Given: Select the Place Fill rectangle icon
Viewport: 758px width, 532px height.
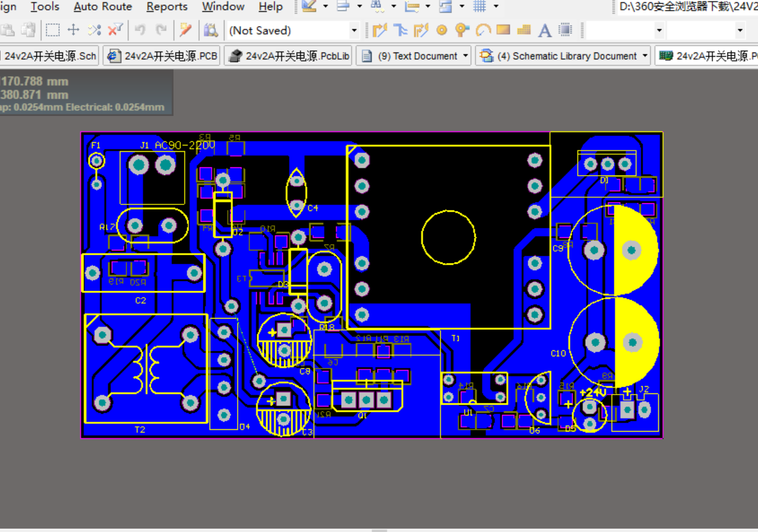Looking at the screenshot, I should [x=503, y=30].
